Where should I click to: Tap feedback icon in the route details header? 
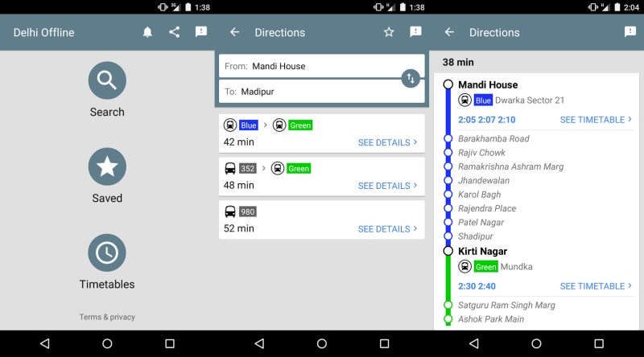[630, 32]
